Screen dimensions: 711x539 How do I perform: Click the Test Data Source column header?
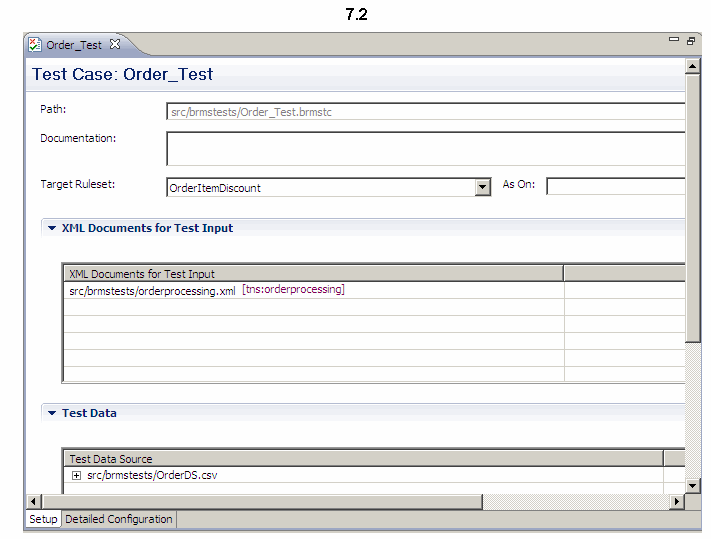[x=362, y=459]
